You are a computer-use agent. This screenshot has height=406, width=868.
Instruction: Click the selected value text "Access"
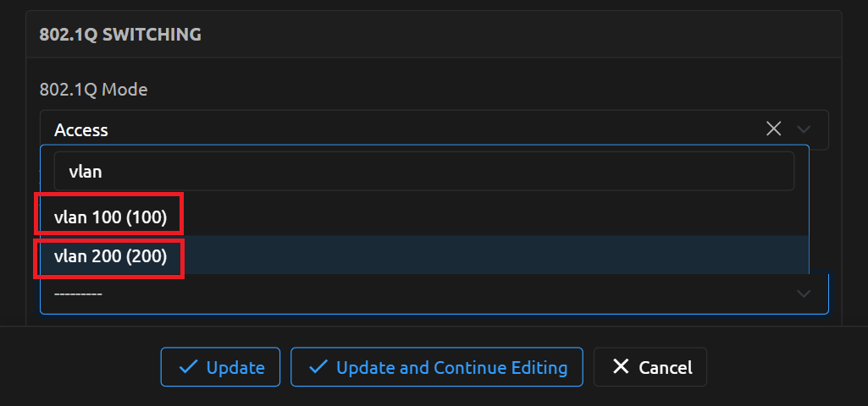tap(81, 130)
